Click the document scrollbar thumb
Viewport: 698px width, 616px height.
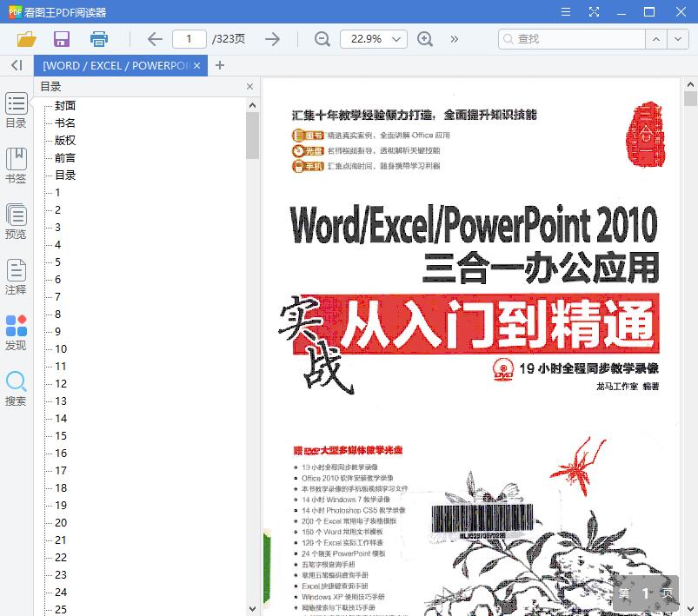click(690, 98)
